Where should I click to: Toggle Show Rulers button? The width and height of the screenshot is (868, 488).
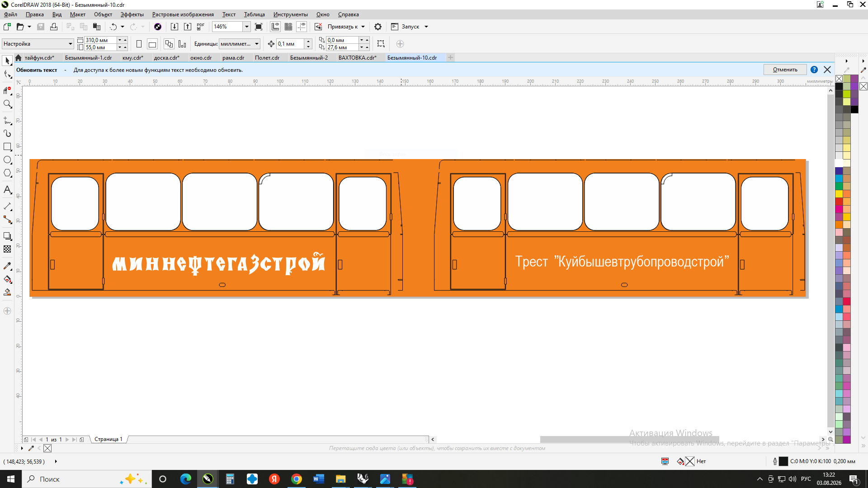pyautogui.click(x=275, y=27)
